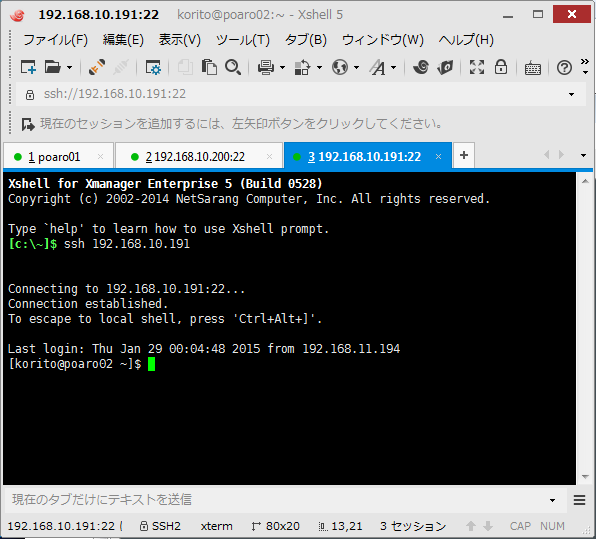The width and height of the screenshot is (596, 539).
Task: Click the terminal scrollbar up arrow
Action: point(585,181)
